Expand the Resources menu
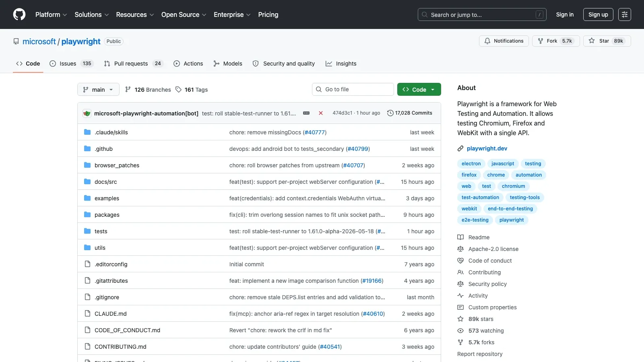The width and height of the screenshot is (644, 362). pos(135,14)
